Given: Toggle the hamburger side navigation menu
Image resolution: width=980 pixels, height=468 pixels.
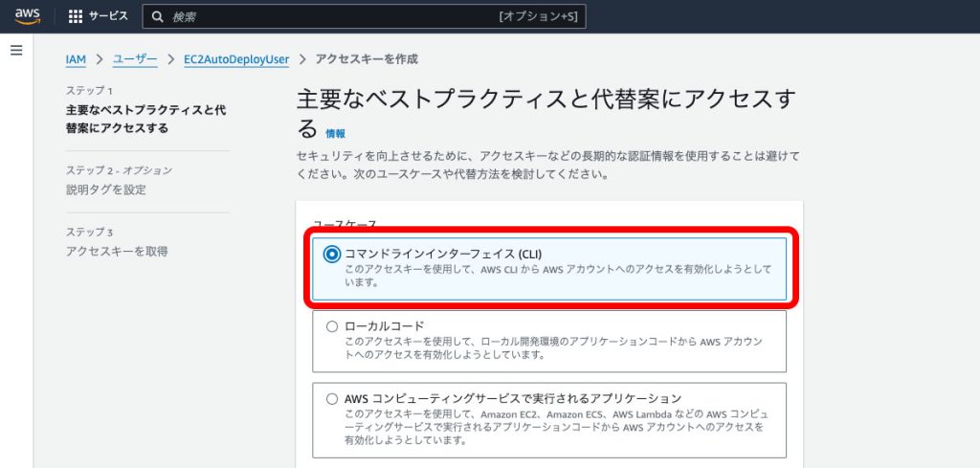Looking at the screenshot, I should tap(17, 51).
